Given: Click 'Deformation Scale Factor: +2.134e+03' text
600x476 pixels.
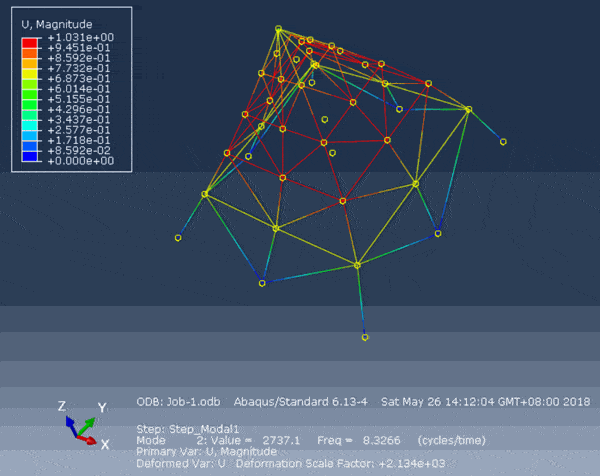Looking at the screenshot, I should (341, 464).
